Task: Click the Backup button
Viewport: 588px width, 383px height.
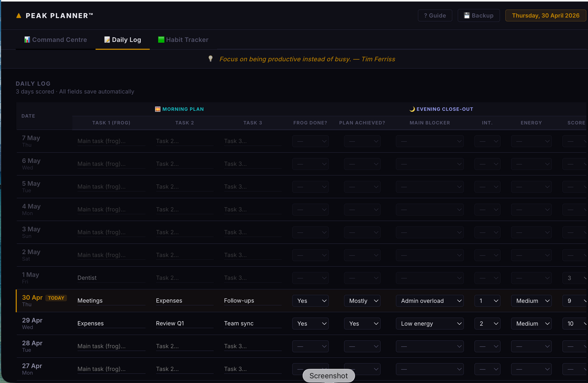Action: coord(479,15)
